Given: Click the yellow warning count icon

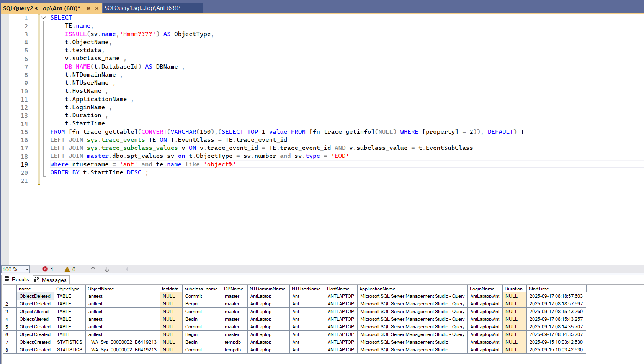Looking at the screenshot, I should pyautogui.click(x=67, y=269).
